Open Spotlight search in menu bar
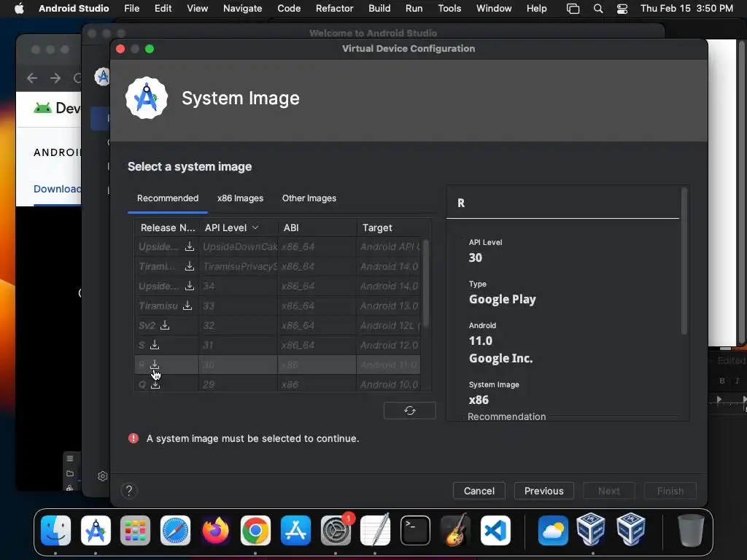 598,9
